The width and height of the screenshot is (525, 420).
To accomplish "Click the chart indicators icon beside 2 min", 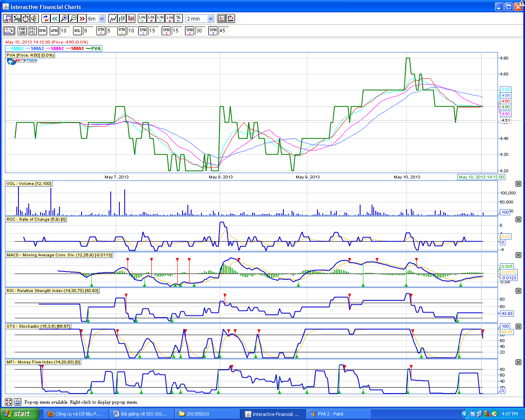I will point(221,18).
